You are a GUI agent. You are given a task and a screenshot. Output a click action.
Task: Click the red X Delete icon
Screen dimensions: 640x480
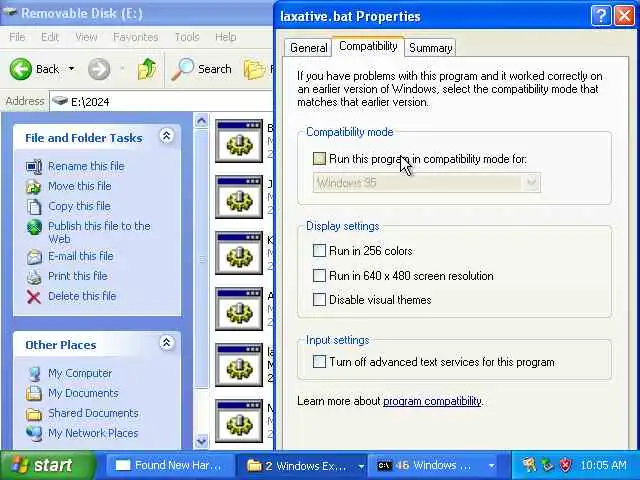click(34, 297)
